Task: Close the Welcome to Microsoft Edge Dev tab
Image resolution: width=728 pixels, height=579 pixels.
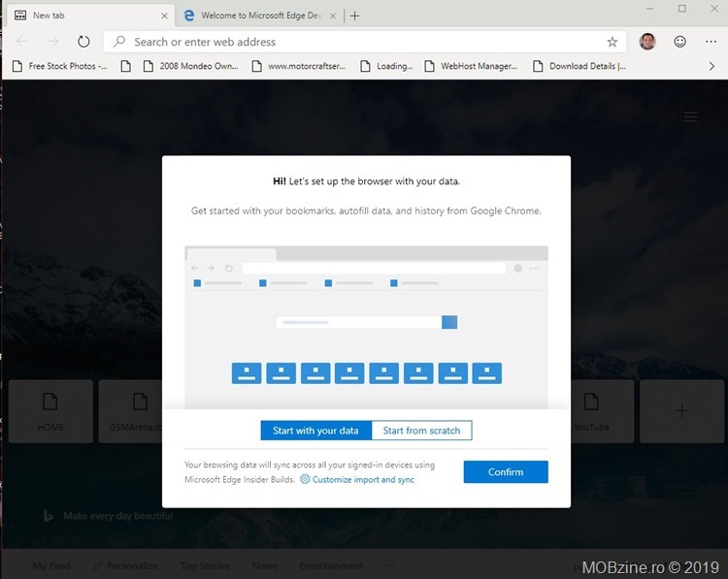Action: [x=335, y=16]
